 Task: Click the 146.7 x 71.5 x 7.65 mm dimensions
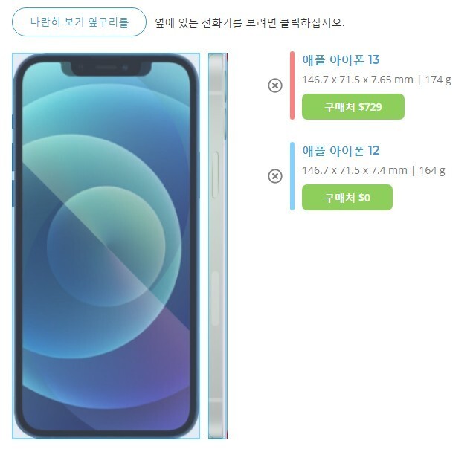click(358, 80)
